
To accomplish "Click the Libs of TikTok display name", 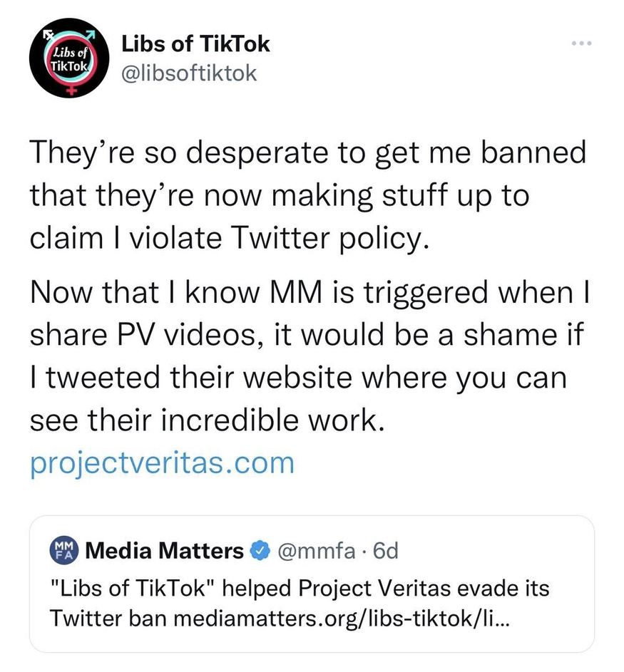I will [196, 43].
